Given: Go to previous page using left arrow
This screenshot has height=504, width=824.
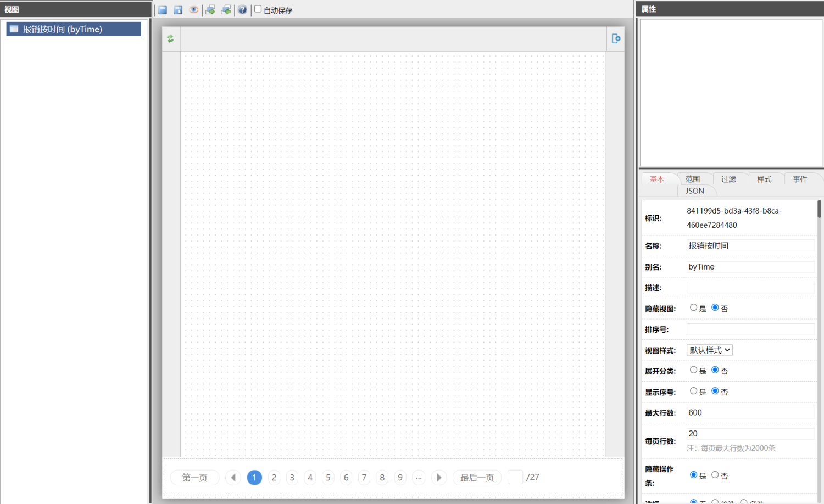Looking at the screenshot, I should pyautogui.click(x=233, y=478).
